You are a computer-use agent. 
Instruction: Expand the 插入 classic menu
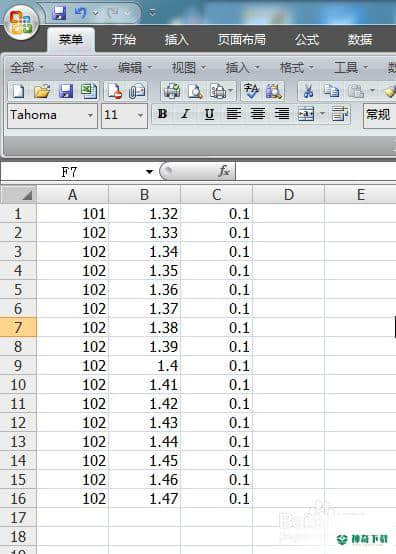pos(242,67)
